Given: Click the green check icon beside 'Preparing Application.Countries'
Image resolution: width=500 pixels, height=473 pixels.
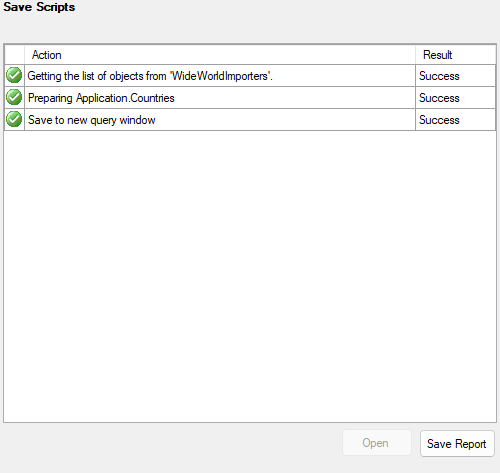Looking at the screenshot, I should click(14, 97).
